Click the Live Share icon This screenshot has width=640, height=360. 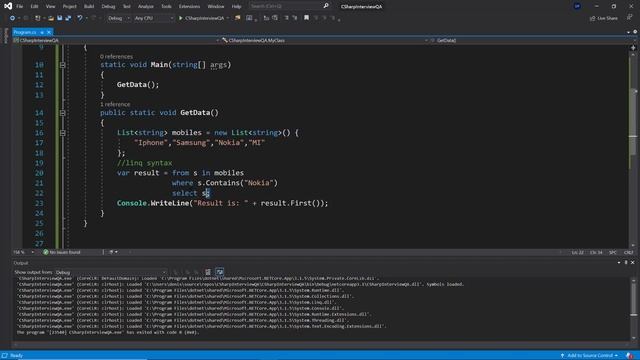pyautogui.click(x=592, y=18)
